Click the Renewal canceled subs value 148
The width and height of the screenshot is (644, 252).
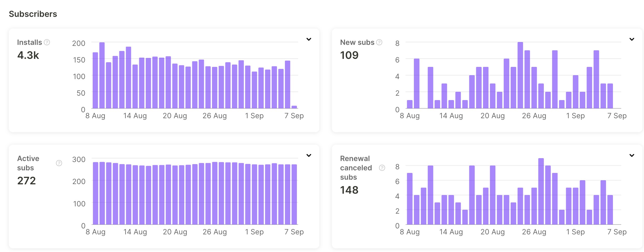coord(349,190)
